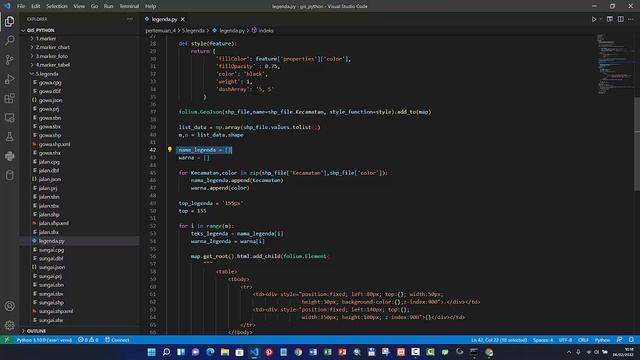
Task: Open the Edit menu
Action: click(36, 6)
